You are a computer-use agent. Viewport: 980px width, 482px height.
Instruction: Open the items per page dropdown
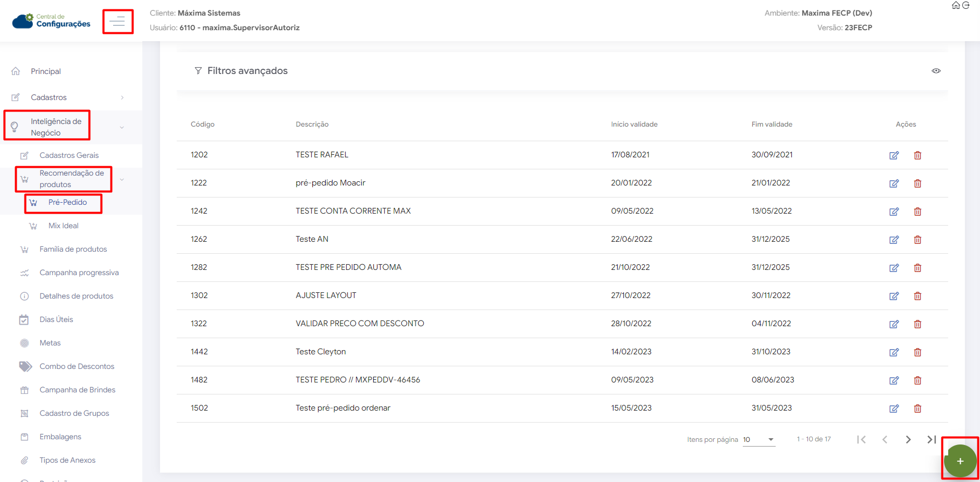(x=759, y=440)
